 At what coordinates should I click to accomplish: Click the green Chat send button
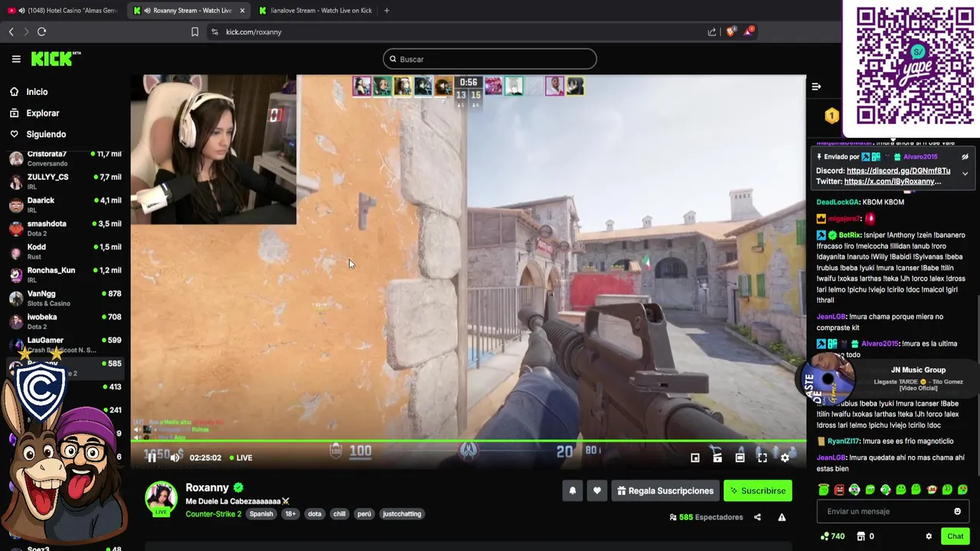coord(955,536)
